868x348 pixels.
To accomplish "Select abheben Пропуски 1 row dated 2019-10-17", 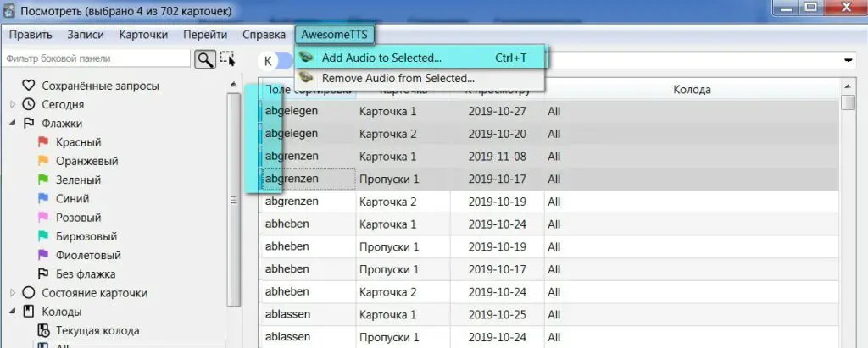I will pyautogui.click(x=548, y=269).
